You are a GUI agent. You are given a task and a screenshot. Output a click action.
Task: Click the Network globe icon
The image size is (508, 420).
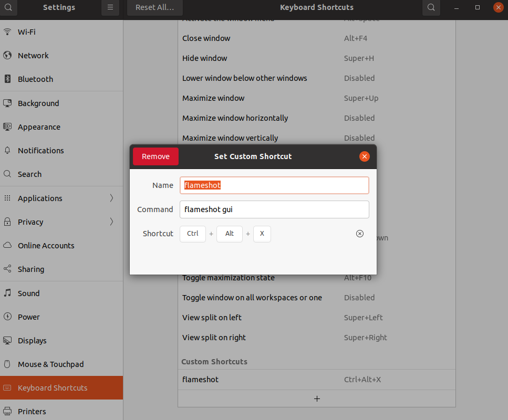(7, 55)
